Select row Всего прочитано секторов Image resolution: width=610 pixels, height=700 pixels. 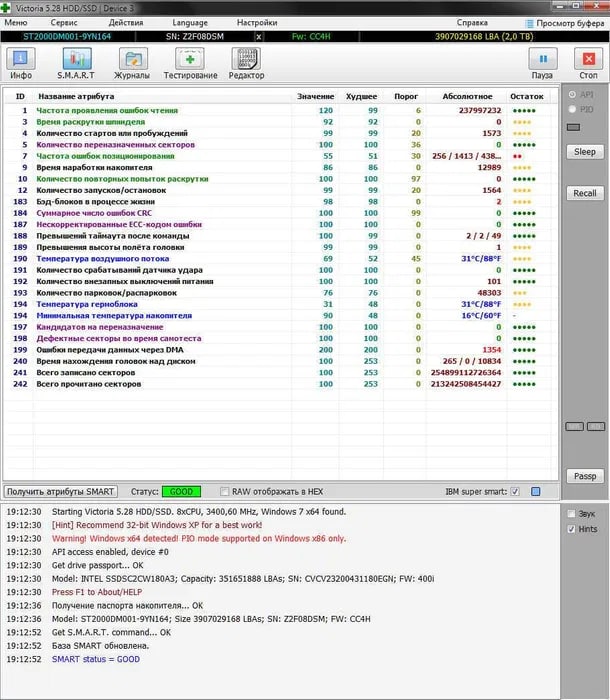point(280,384)
